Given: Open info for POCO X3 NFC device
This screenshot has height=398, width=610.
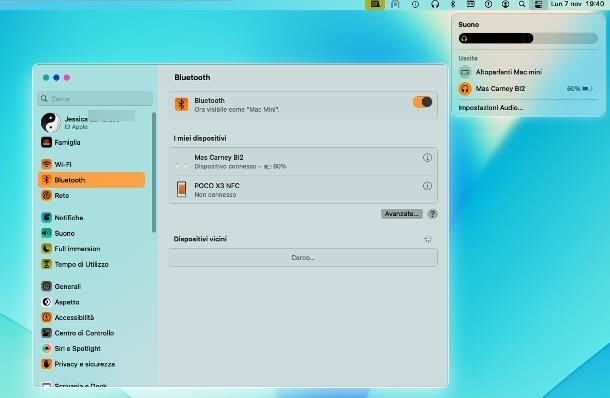Looking at the screenshot, I should click(427, 186).
